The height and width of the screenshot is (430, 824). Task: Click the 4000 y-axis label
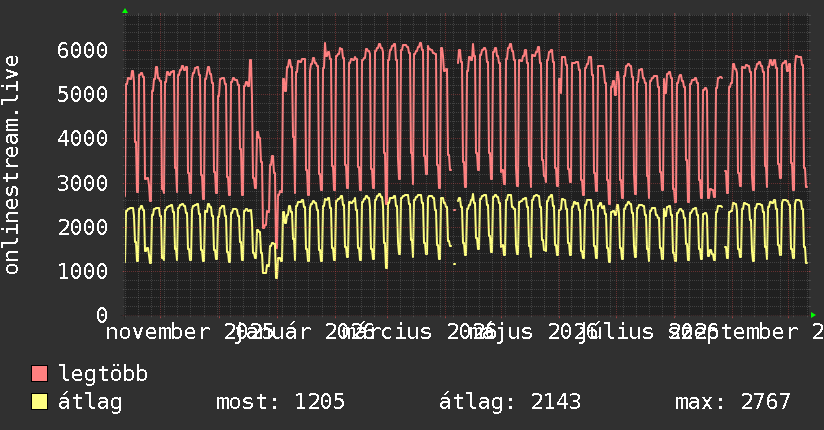[83, 139]
